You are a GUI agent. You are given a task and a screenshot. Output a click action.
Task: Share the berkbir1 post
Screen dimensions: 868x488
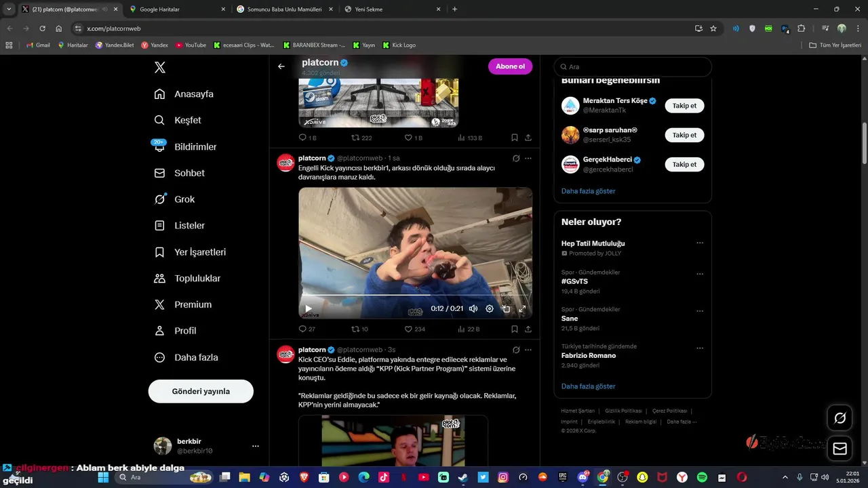click(528, 329)
